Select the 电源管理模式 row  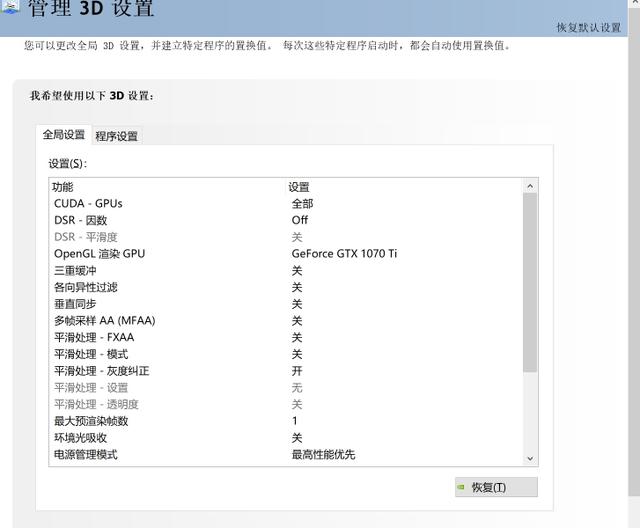click(286, 455)
